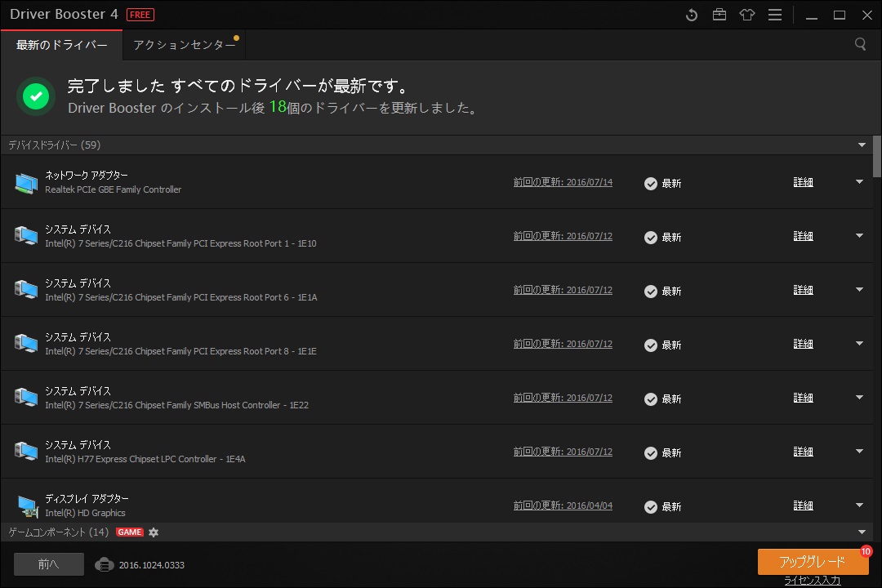Click the rescan circular arrow icon
The image size is (882, 588).
pyautogui.click(x=692, y=14)
